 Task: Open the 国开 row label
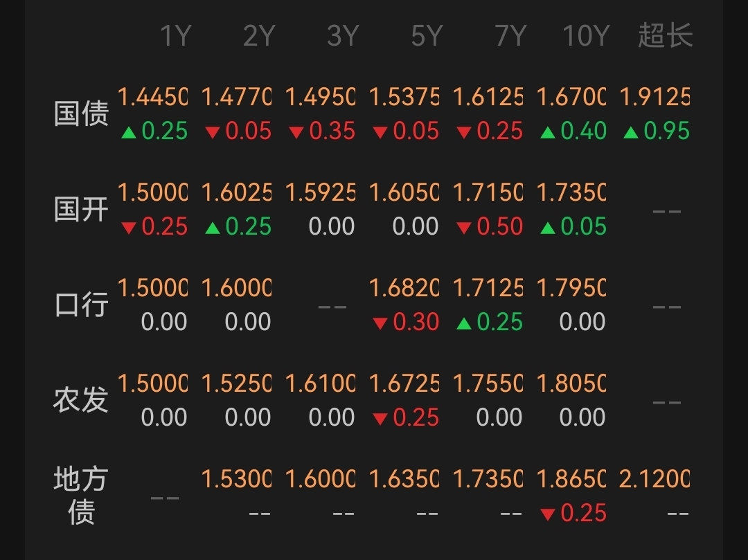coord(82,209)
